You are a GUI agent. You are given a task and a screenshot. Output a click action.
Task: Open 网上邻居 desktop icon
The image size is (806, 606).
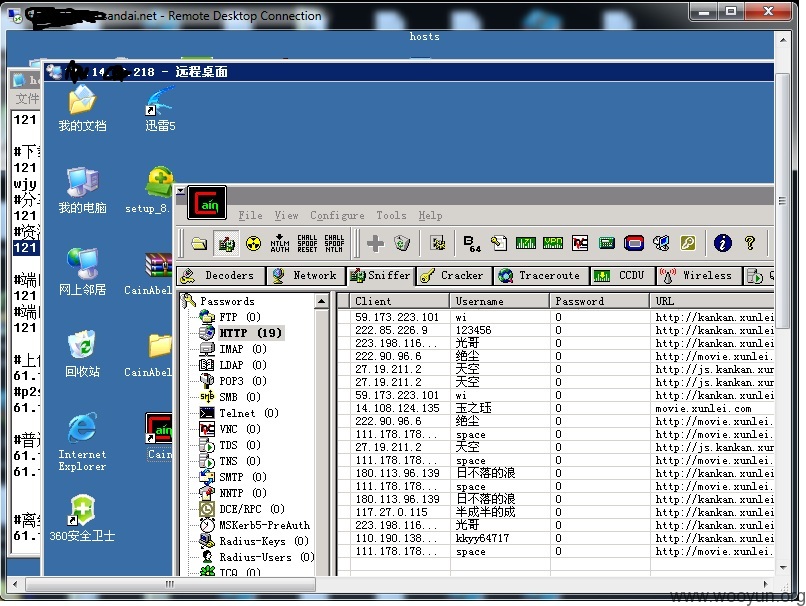82,272
